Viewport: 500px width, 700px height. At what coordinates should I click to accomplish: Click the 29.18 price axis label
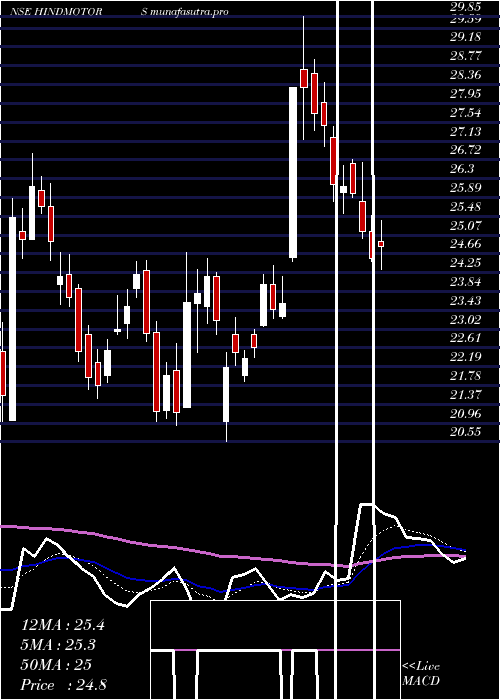tap(466, 37)
